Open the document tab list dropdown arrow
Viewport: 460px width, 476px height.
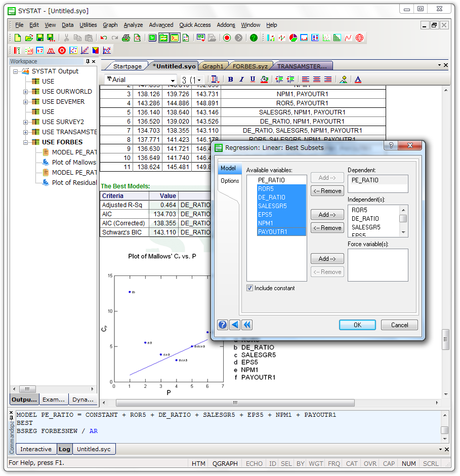(439, 65)
